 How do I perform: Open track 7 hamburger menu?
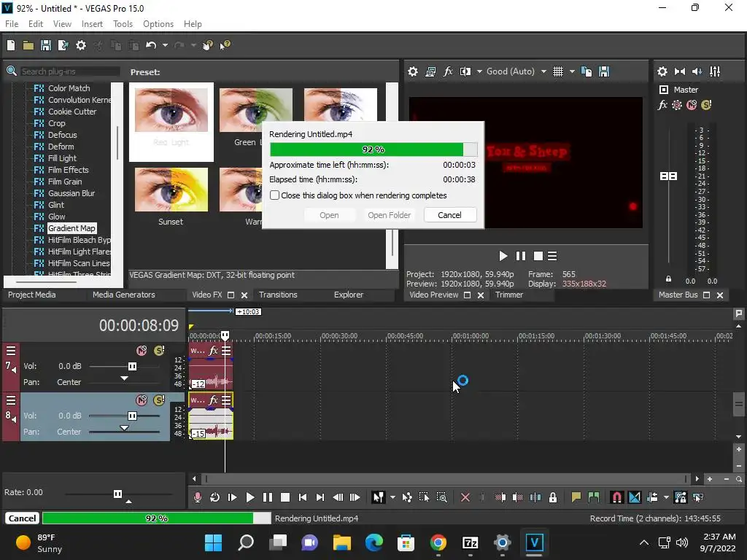tap(11, 351)
